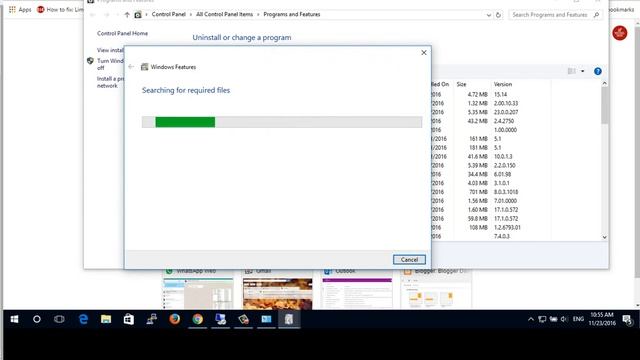
Task: Click the shield icon beside Turn Windows features
Action: click(x=90, y=61)
